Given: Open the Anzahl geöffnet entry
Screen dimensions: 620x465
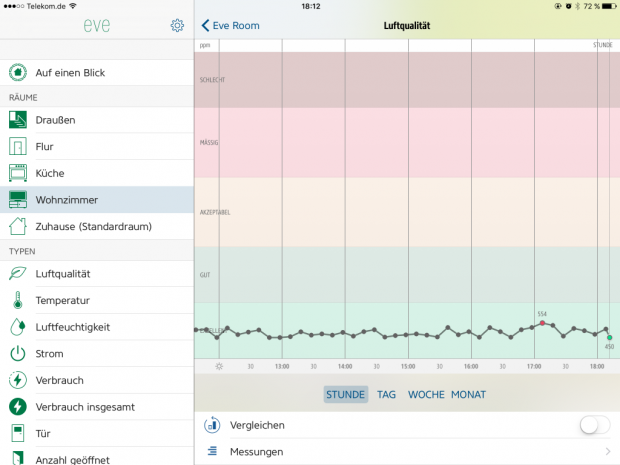Looking at the screenshot, I should [97, 456].
